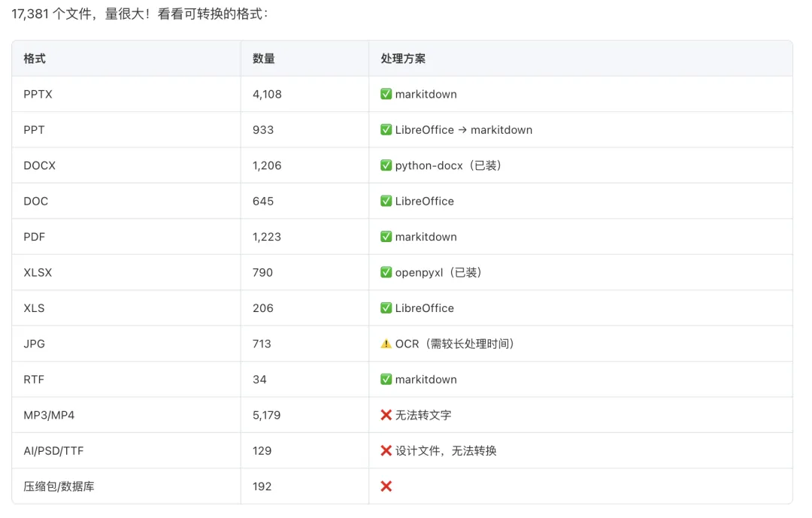Click markitdown text in the RTF row
812x518 pixels.
click(x=426, y=380)
